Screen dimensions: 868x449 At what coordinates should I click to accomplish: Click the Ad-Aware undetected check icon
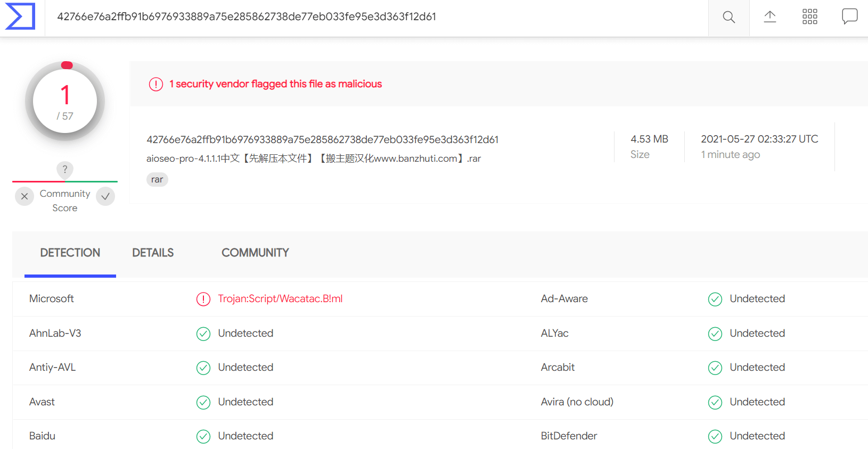(715, 299)
